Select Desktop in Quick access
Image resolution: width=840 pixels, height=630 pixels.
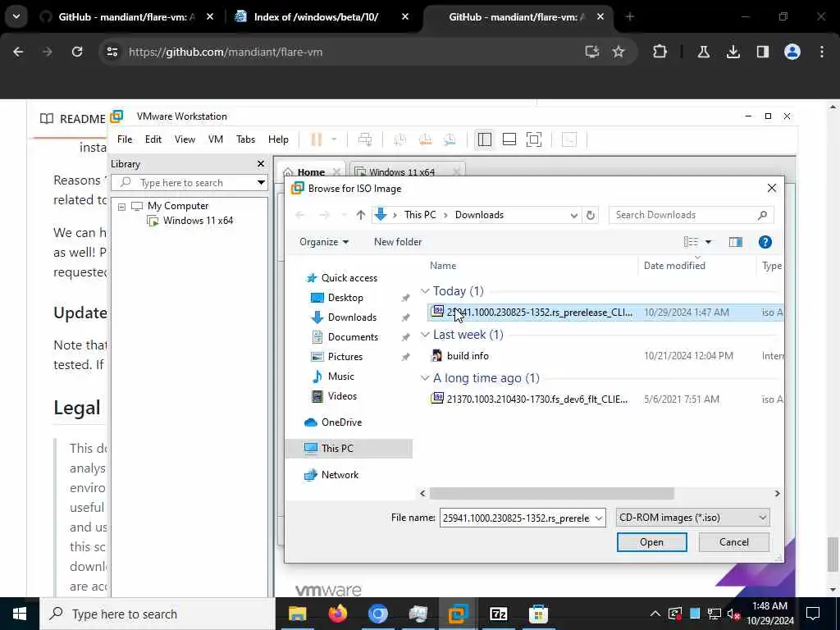click(x=345, y=298)
